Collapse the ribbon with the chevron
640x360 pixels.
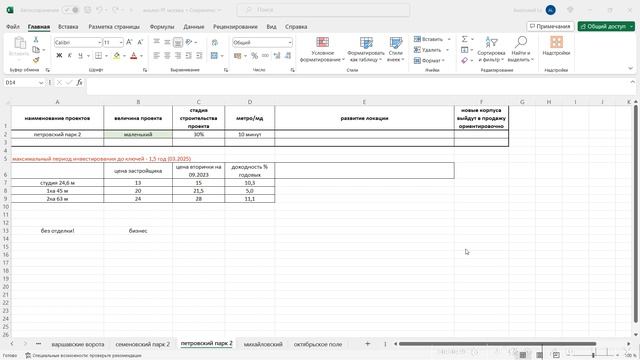pyautogui.click(x=630, y=69)
